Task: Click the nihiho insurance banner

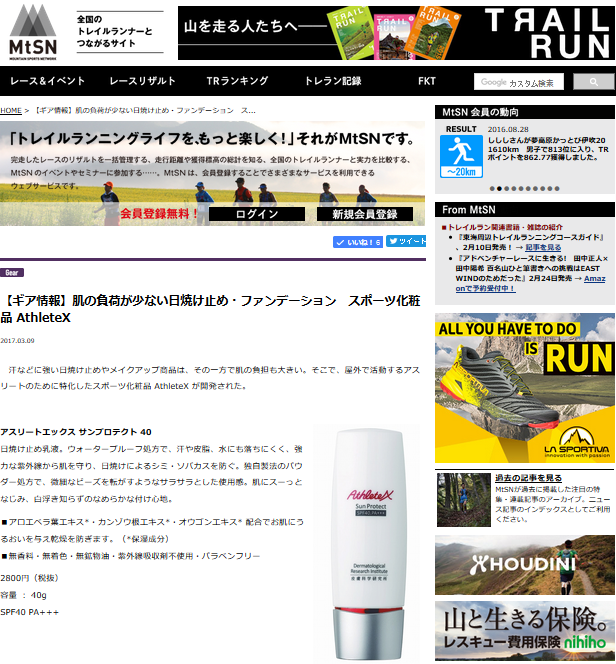Action: (x=525, y=631)
